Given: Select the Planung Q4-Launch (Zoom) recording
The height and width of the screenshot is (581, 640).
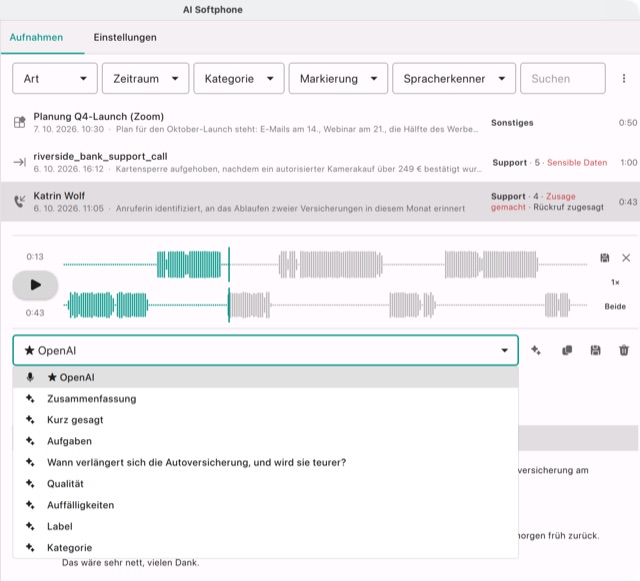Looking at the screenshot, I should pyautogui.click(x=320, y=122).
